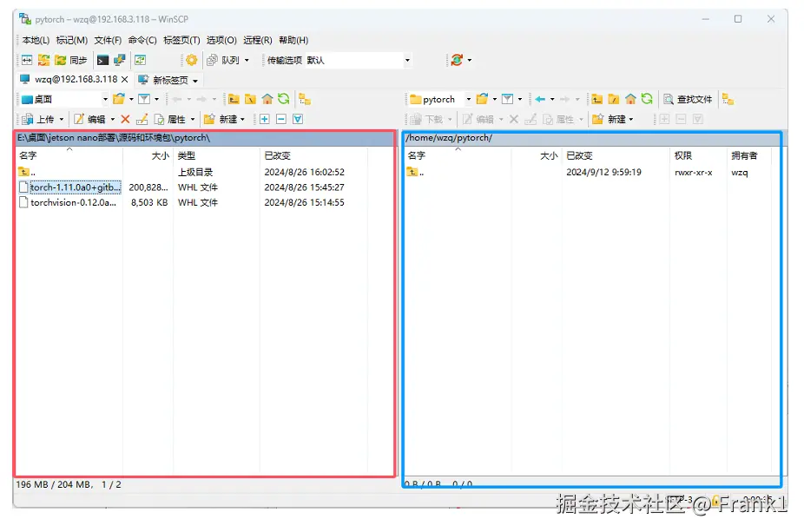Click the Compare Directories icon in main toolbar
The height and width of the screenshot is (532, 804).
coord(27,61)
